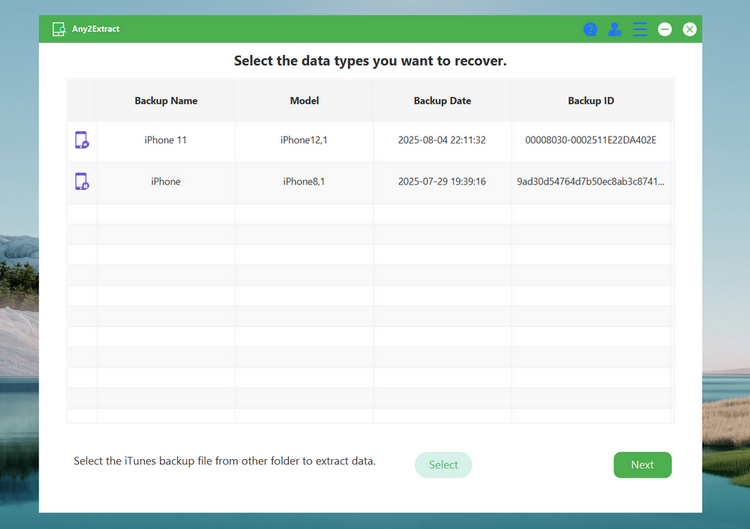
Task: Click the Model column header
Action: (x=304, y=101)
